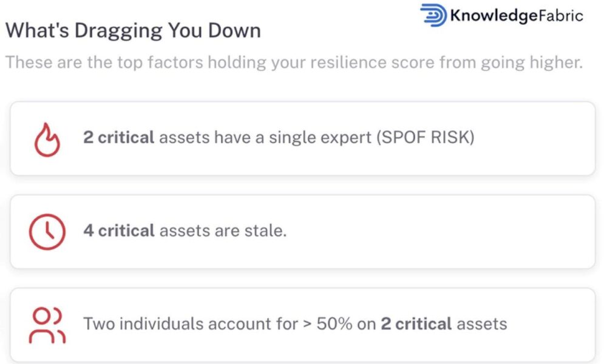The width and height of the screenshot is (607, 364).
Task: Click the red two-people individuals icon
Action: pyautogui.click(x=47, y=325)
